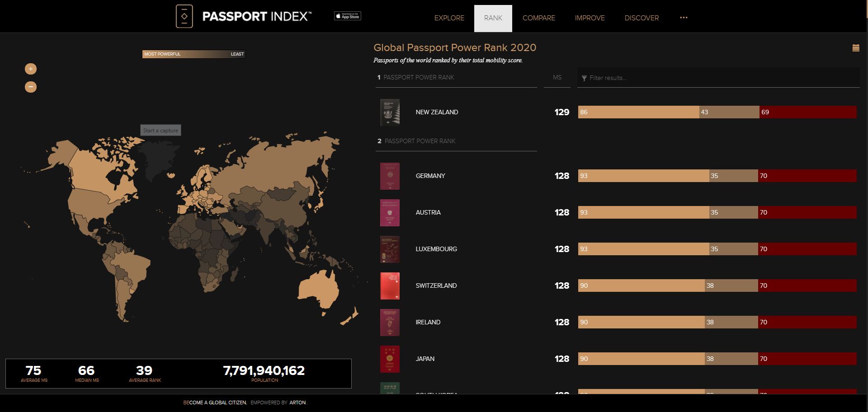Open the Japan passport cover

[x=390, y=359]
